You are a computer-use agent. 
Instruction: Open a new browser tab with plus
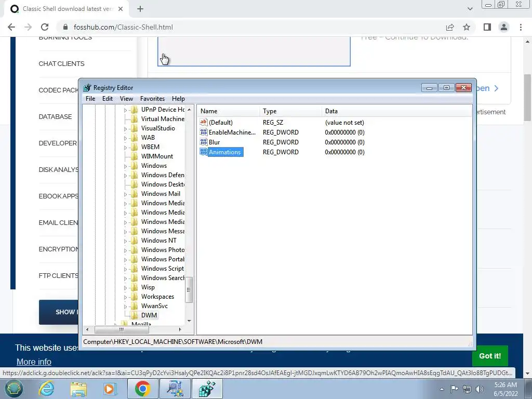(140, 9)
